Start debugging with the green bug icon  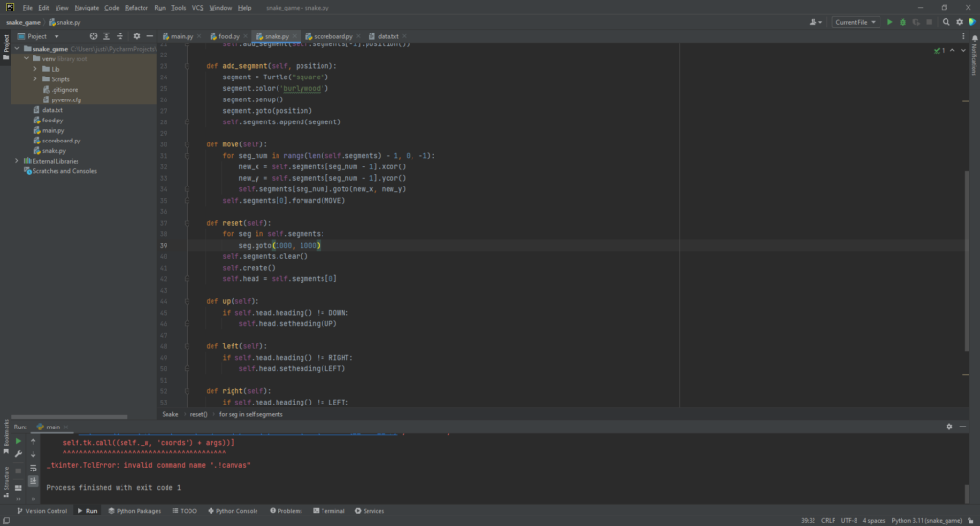pos(902,23)
